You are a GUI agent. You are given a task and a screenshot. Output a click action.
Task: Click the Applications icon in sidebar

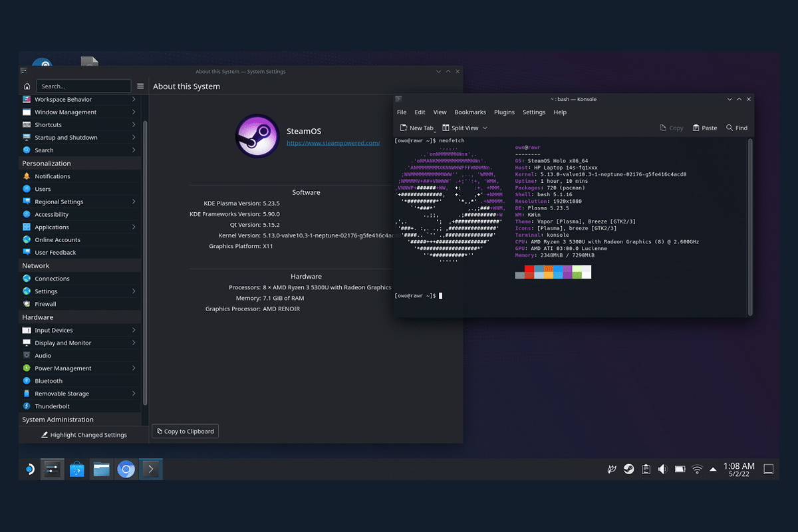27,227
